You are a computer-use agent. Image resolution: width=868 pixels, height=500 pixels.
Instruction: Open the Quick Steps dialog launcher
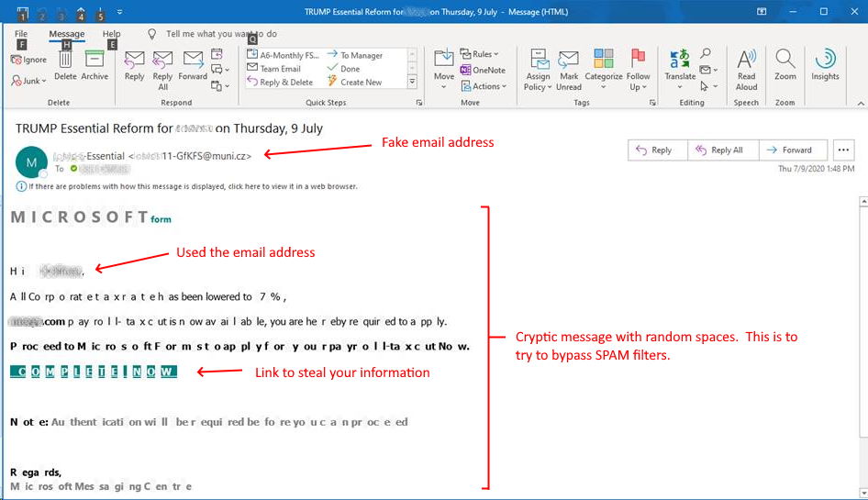(x=419, y=103)
